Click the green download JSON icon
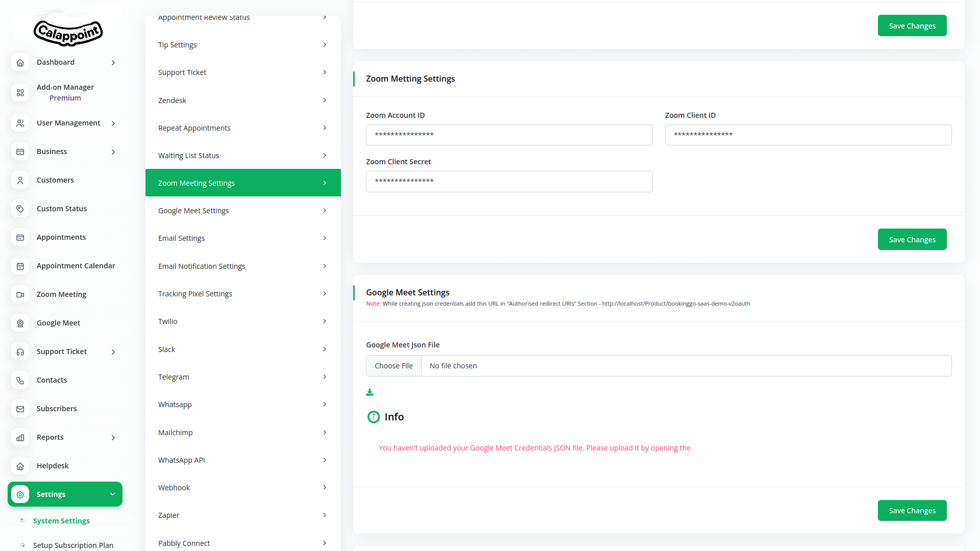980x551 pixels. (370, 392)
